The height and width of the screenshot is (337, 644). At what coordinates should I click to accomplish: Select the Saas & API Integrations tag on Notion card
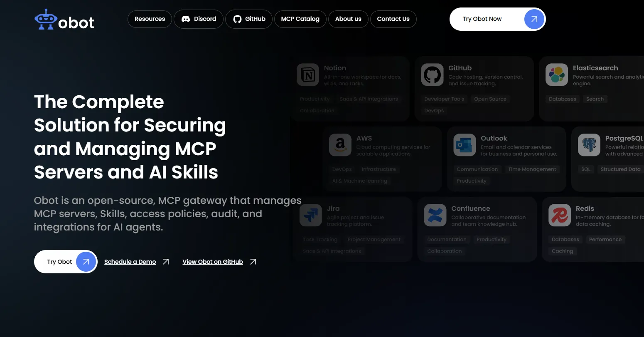pos(369,99)
